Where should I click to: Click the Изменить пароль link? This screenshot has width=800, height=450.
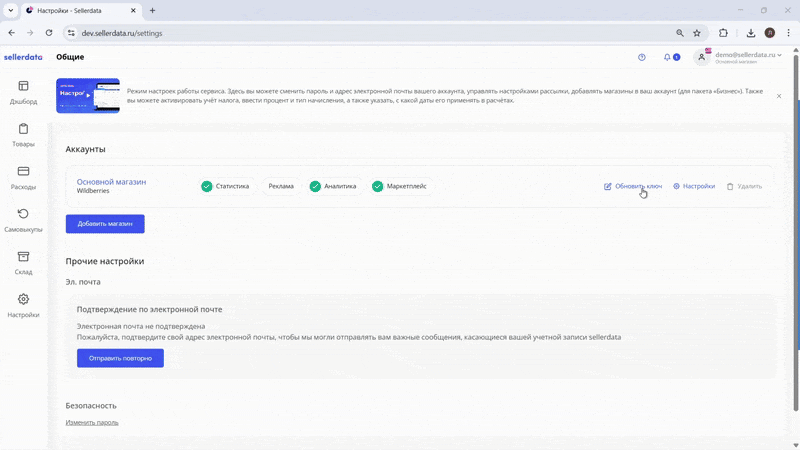point(92,422)
